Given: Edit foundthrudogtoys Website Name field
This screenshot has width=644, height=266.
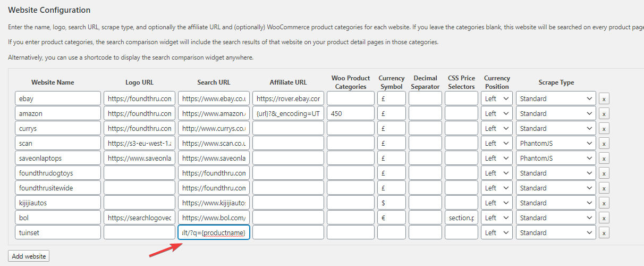Looking at the screenshot, I should [x=58, y=173].
